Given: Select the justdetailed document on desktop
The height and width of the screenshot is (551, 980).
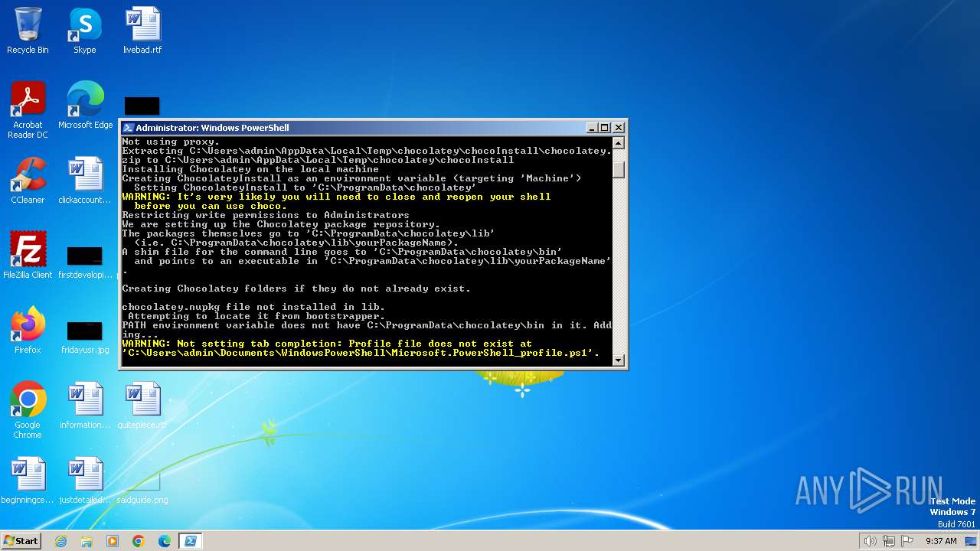Looking at the screenshot, I should pyautogui.click(x=85, y=481).
